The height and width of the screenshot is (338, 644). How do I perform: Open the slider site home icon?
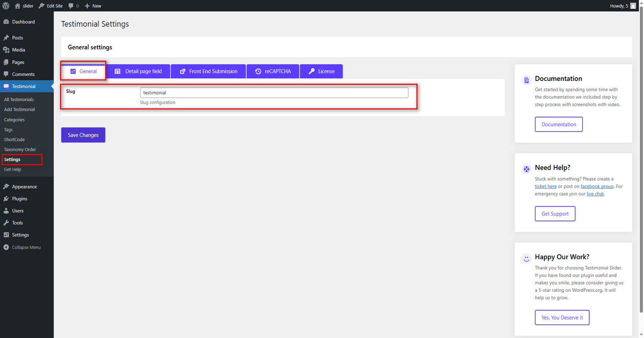(x=18, y=5)
